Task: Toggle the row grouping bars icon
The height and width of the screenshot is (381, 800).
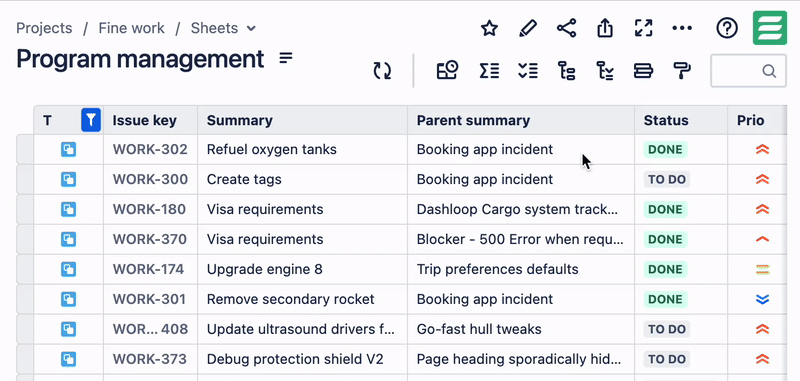Action: [643, 70]
